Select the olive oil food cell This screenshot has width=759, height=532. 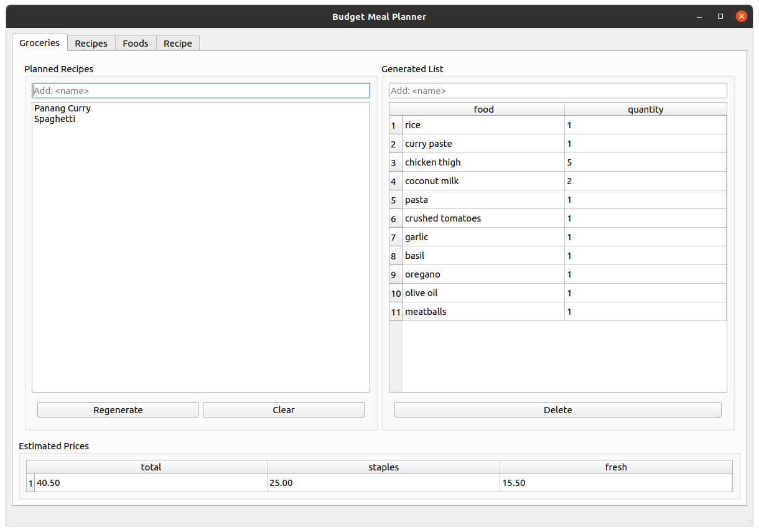(483, 293)
